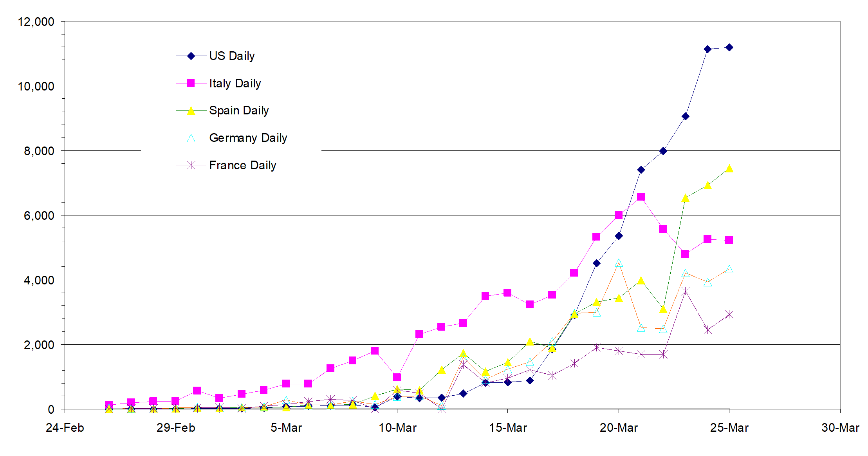
Task: Click the US Daily diamond legend marker
Action: [x=191, y=56]
